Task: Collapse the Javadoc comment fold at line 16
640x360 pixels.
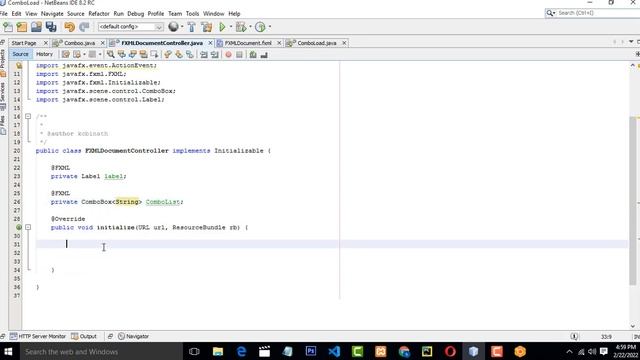Action: click(28, 116)
